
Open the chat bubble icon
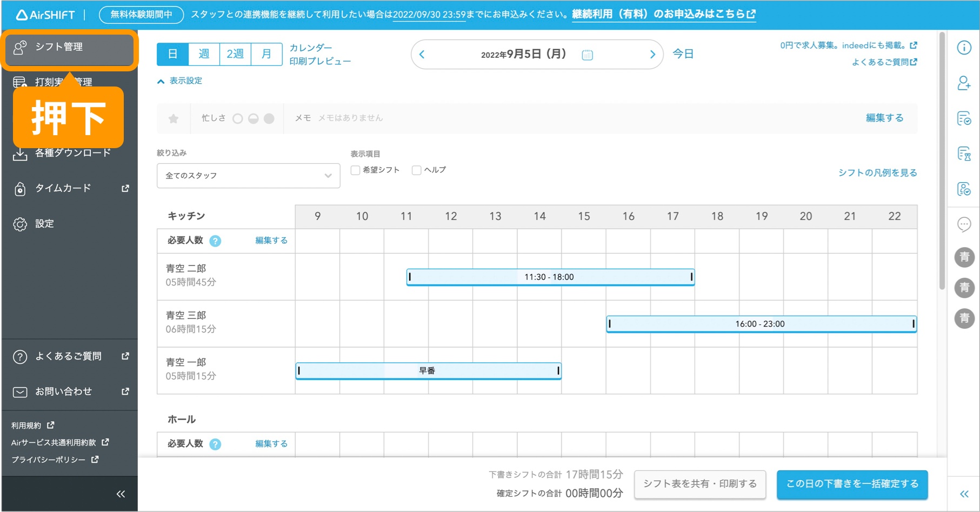click(x=964, y=224)
